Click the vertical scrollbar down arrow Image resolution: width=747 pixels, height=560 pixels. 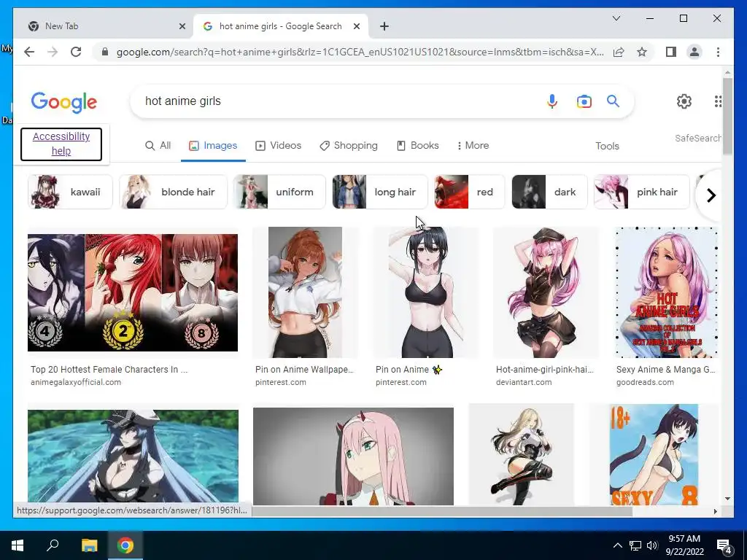pyautogui.click(x=727, y=499)
